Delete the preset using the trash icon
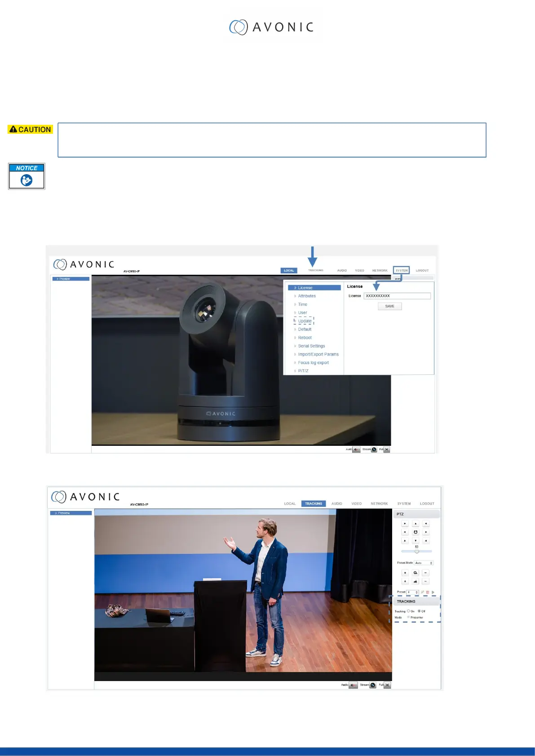The image size is (535, 756). click(428, 592)
